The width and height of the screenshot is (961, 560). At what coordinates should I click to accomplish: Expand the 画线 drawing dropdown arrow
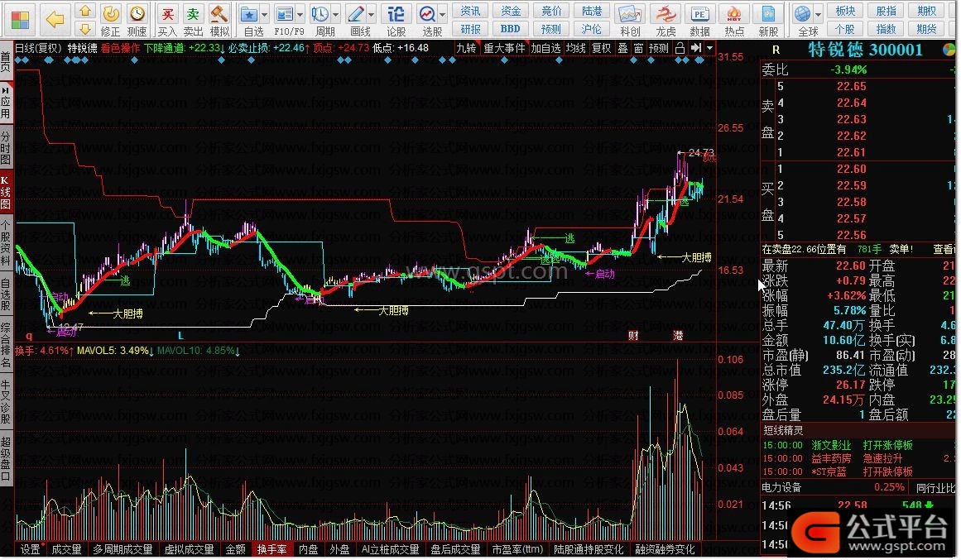(371, 14)
